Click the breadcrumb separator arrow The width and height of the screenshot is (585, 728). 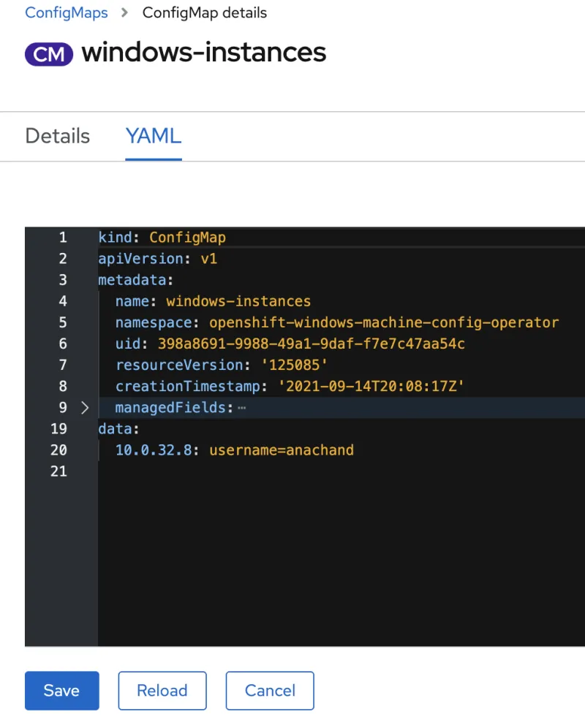pyautogui.click(x=125, y=13)
